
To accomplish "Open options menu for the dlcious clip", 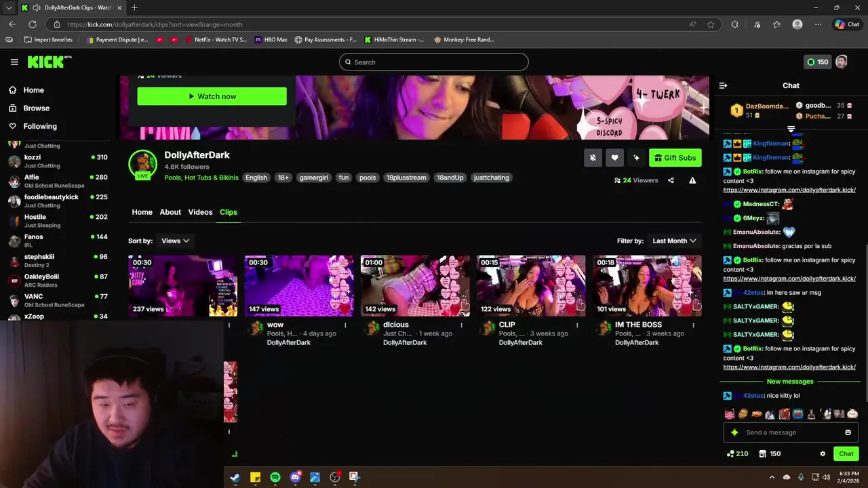I will [461, 325].
